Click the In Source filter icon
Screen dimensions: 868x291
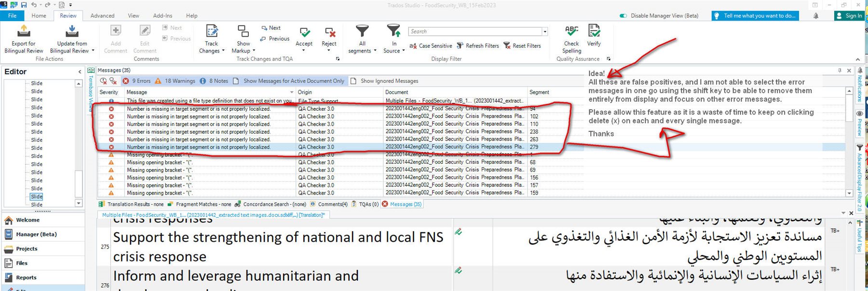(394, 31)
